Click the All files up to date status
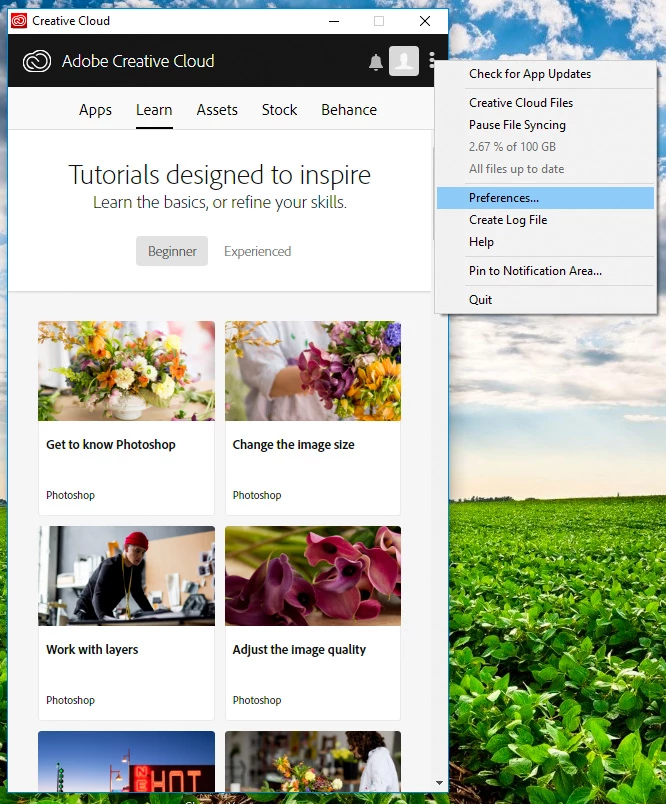666x804 pixels. point(546,169)
